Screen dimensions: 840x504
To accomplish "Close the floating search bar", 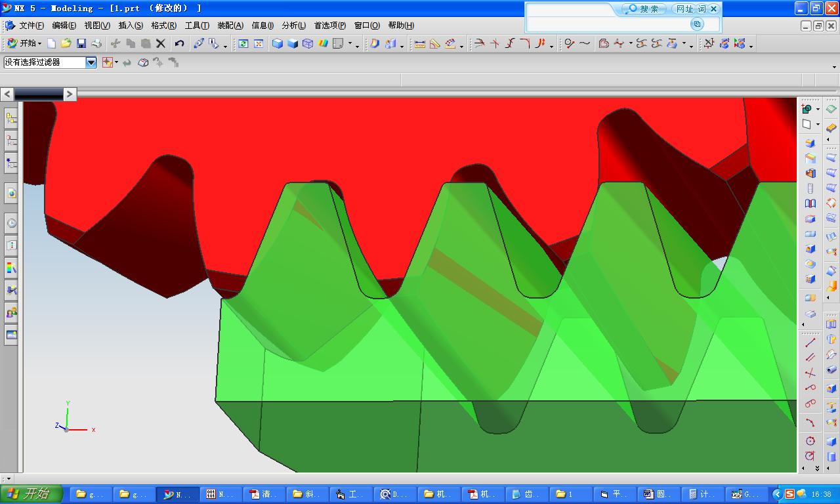I will point(714,9).
